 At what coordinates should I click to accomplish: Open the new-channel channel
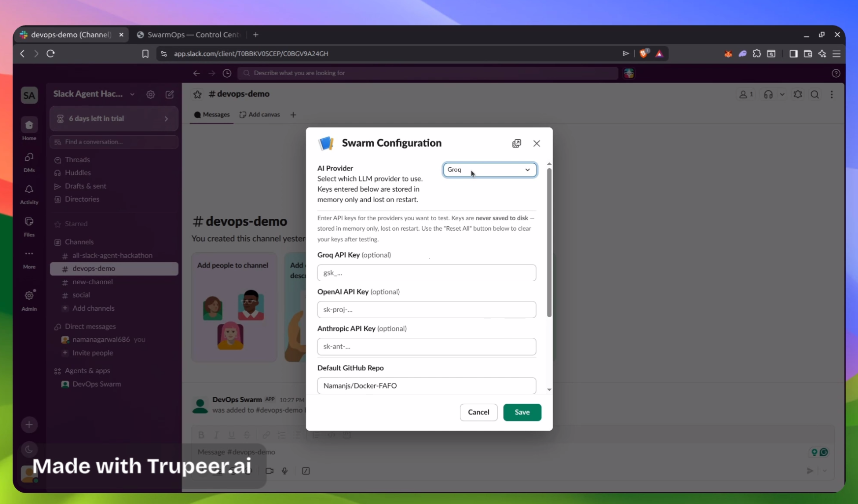pyautogui.click(x=114, y=282)
